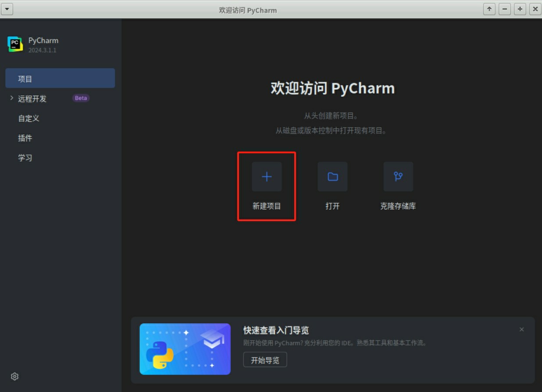542x392 pixels.
Task: Click the 快速查看入门导览 heading
Action: click(276, 330)
